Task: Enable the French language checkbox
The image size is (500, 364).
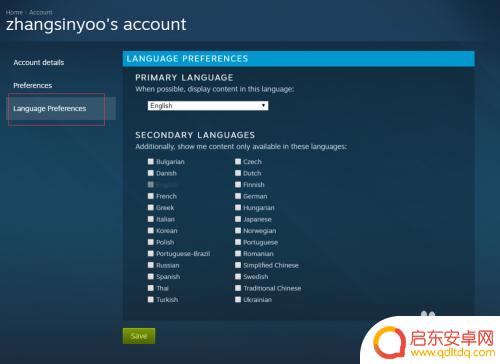Action: [x=151, y=196]
